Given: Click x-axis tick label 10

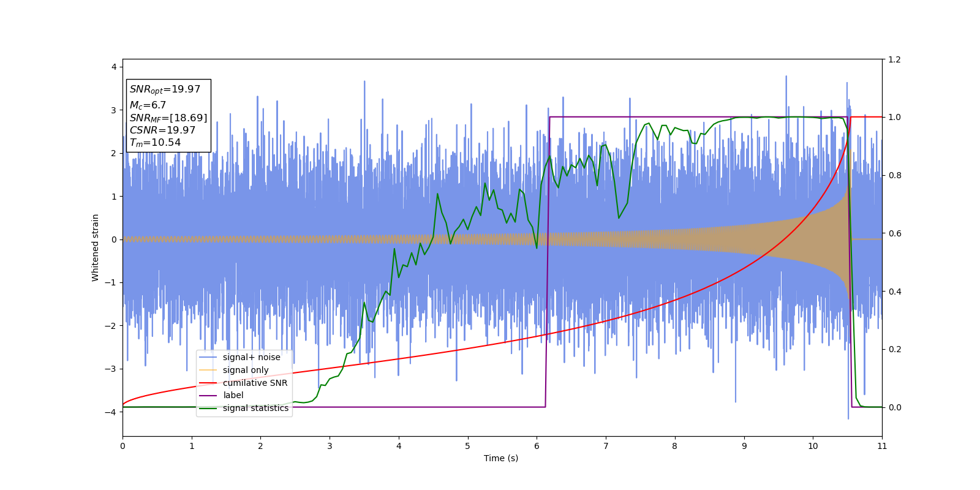Looking at the screenshot, I should [x=813, y=446].
